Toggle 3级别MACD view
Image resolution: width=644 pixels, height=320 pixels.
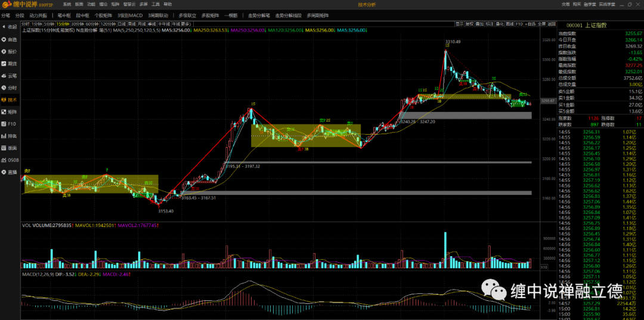point(130,15)
